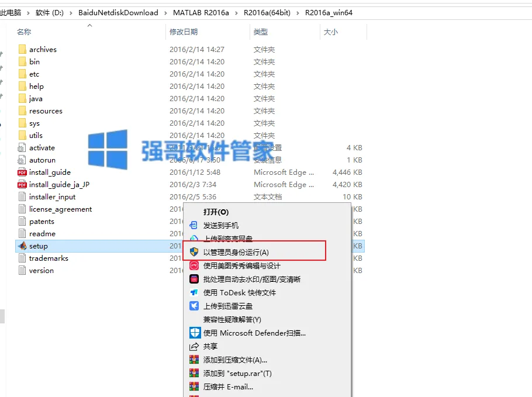The height and width of the screenshot is (397, 532).
Task: Expand chevron after 此电脑 breadcrumb
Action: 28,13
